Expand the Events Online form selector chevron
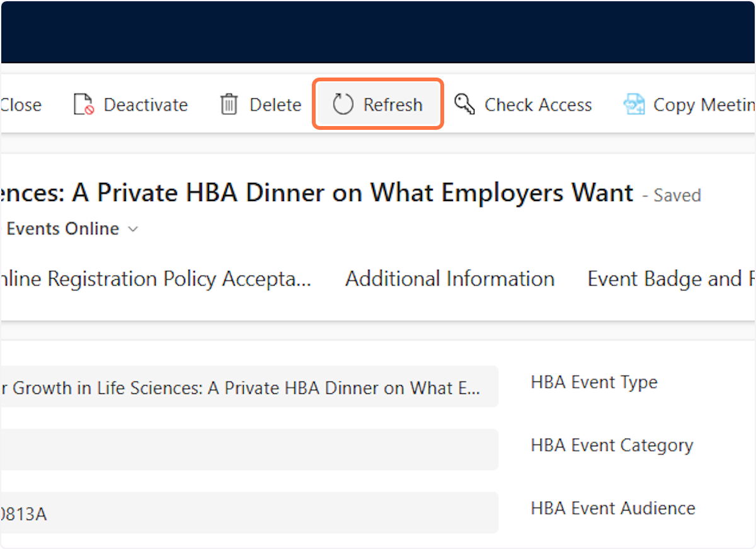 (x=133, y=229)
